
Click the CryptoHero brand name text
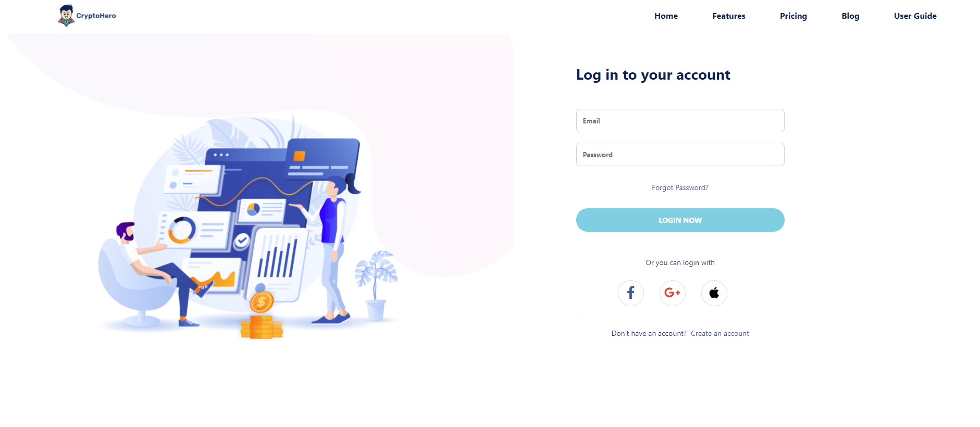click(x=96, y=16)
